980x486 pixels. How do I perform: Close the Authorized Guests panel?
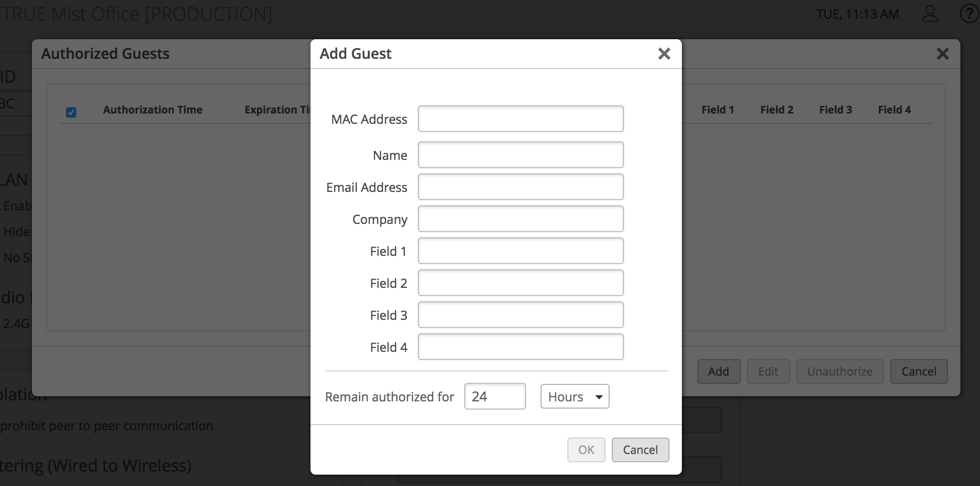(942, 54)
